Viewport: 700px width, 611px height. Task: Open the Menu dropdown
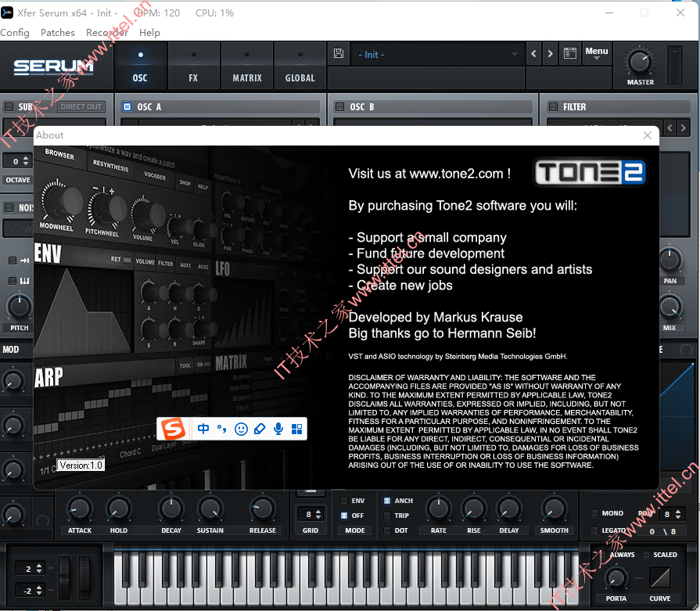point(597,54)
